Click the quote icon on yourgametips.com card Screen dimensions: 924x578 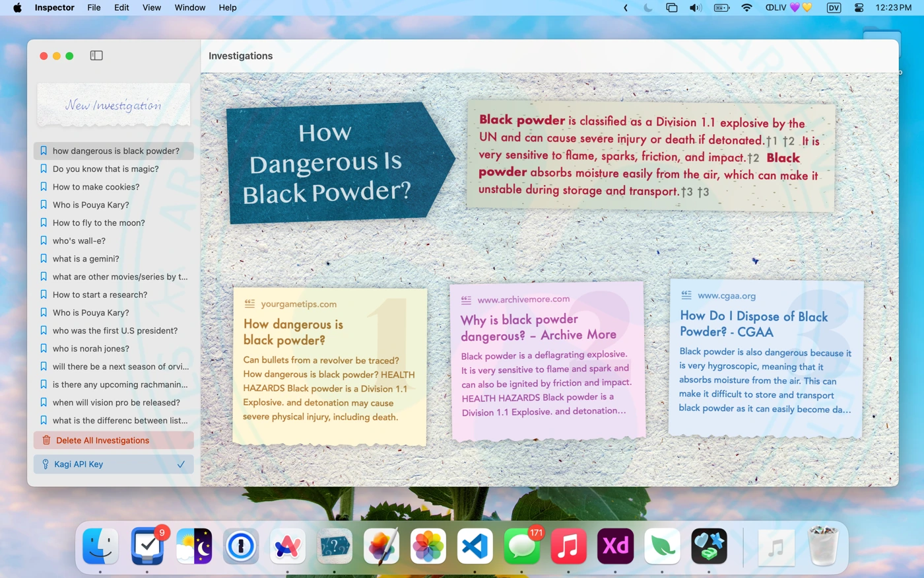pos(249,304)
